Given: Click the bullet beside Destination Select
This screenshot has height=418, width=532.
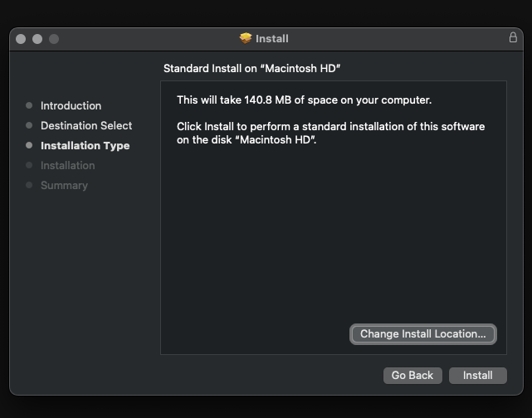Looking at the screenshot, I should 29,125.
